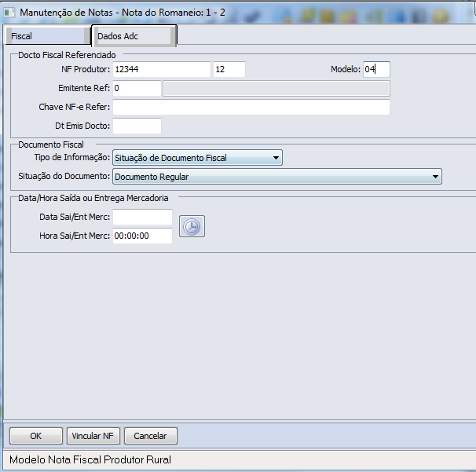Select the Dados Adc tab

click(134, 36)
